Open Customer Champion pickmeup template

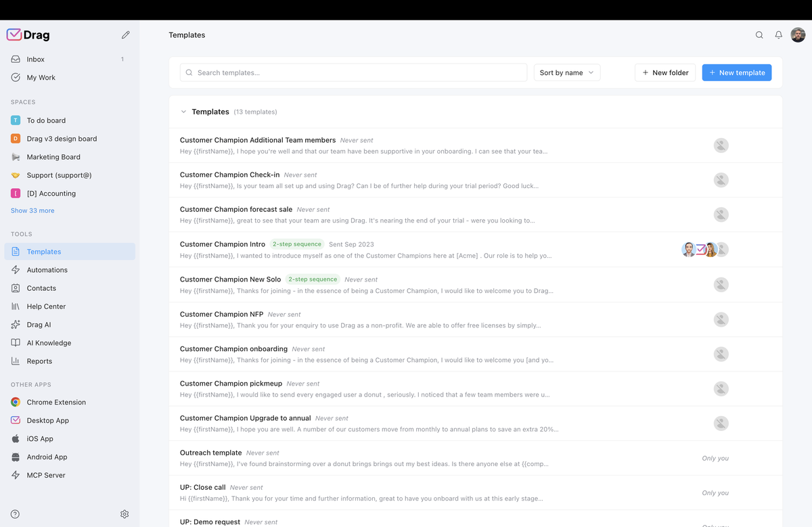[476, 389]
